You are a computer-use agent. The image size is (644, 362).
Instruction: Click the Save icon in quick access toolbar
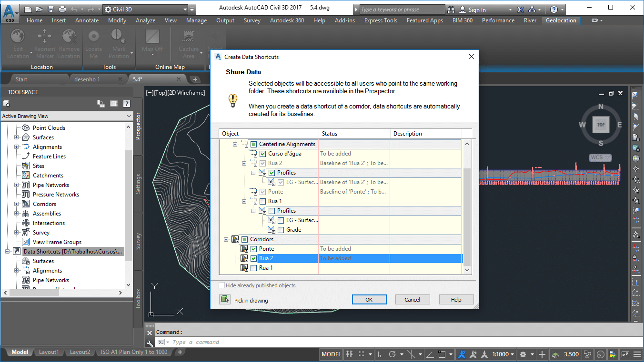tap(51, 9)
